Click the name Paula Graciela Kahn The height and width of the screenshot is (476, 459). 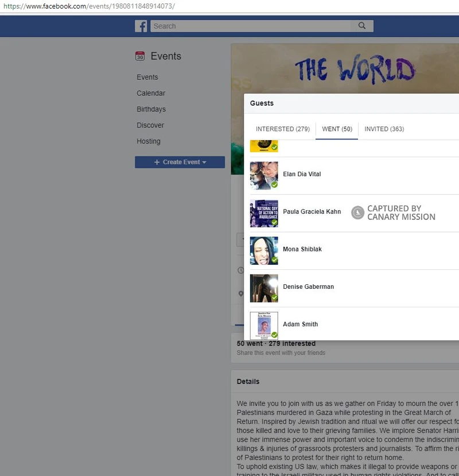pos(312,212)
